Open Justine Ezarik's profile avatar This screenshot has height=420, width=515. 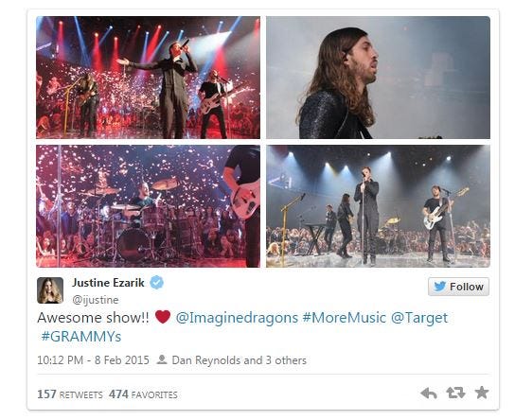coord(50,290)
